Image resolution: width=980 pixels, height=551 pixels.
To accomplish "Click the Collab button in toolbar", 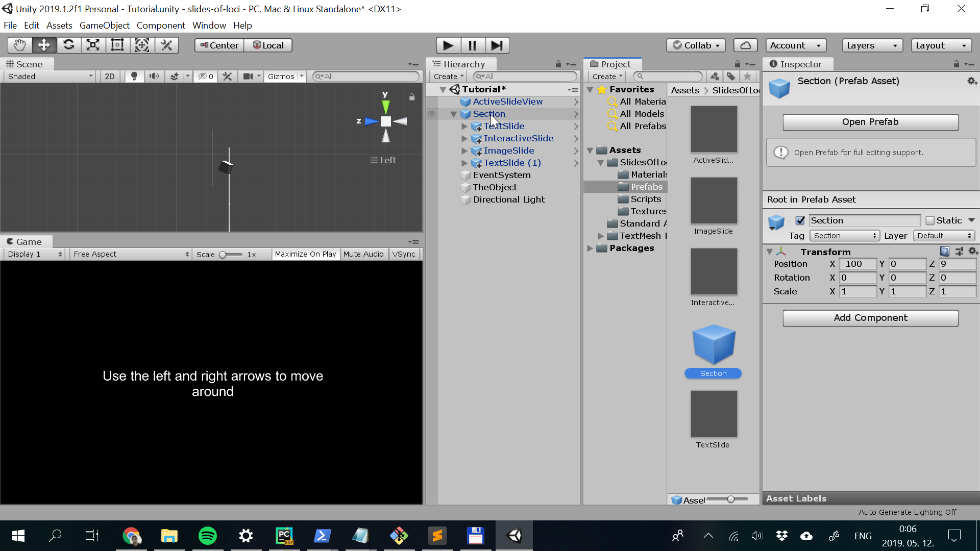I will click(697, 45).
